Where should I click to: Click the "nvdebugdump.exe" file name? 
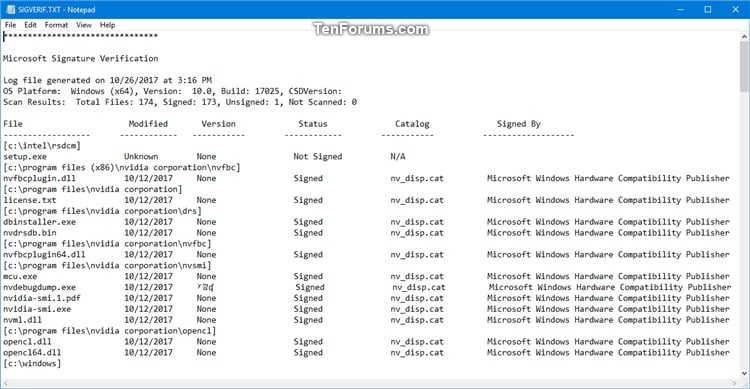39,288
